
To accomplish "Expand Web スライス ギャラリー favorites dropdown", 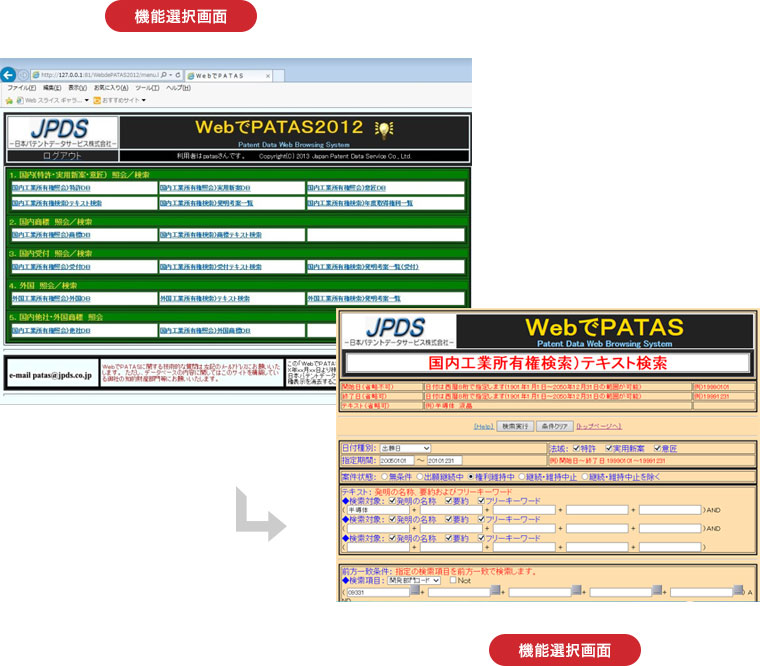I will click(x=86, y=100).
